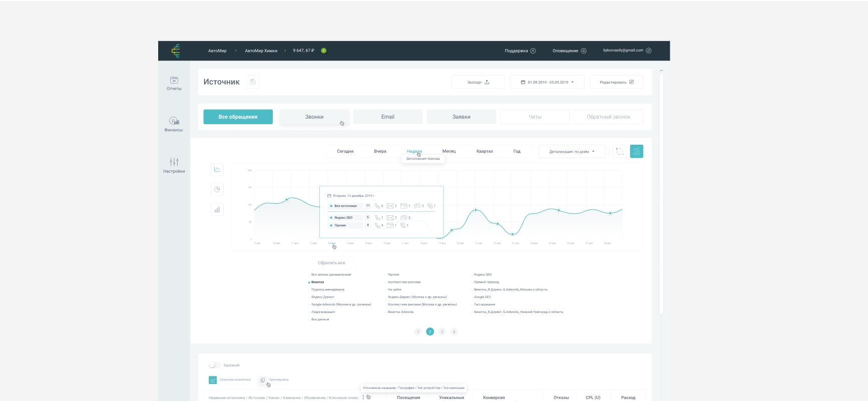Choose the Месяц period
Viewport: 868px width, 401px height.
[x=449, y=151]
